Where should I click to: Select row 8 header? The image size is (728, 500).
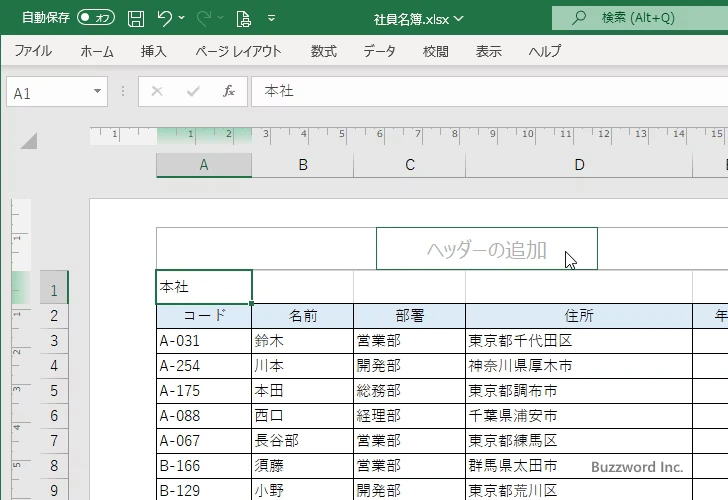(54, 466)
